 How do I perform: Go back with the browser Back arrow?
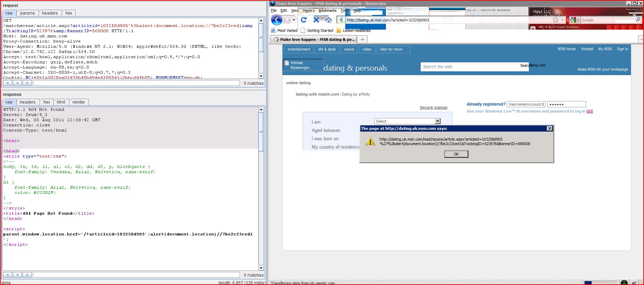276,20
